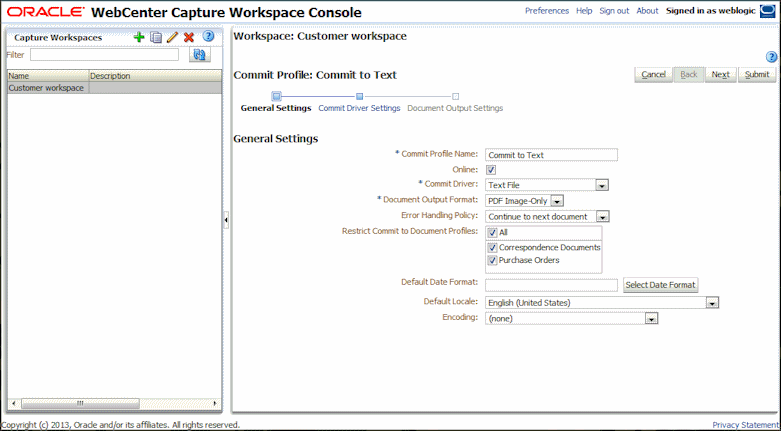Viewport: 781px width, 431px height.
Task: Toggle Purchase Orders checkbox
Action: click(x=493, y=260)
